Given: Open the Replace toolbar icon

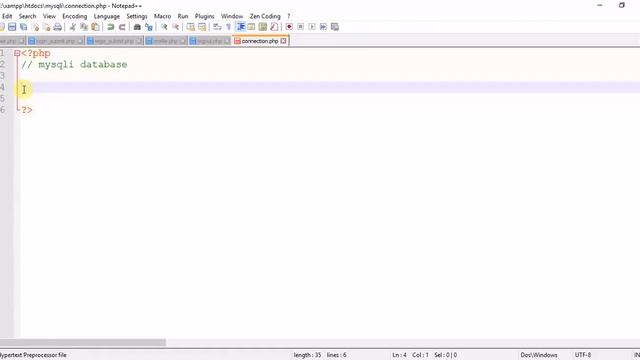Looking at the screenshot, I should click(x=149, y=27).
